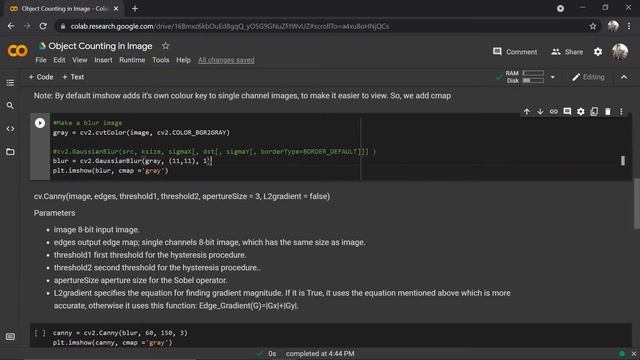The width and height of the screenshot is (640, 360).
Task: Mirror cell in tab icon
Action: point(594,111)
